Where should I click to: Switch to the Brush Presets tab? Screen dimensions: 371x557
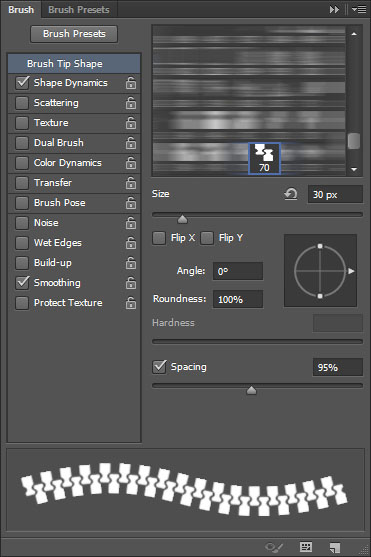79,10
